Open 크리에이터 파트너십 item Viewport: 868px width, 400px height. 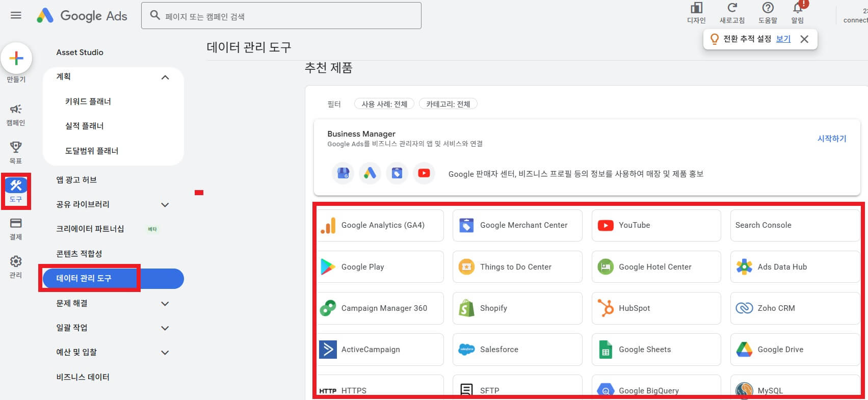(90, 229)
